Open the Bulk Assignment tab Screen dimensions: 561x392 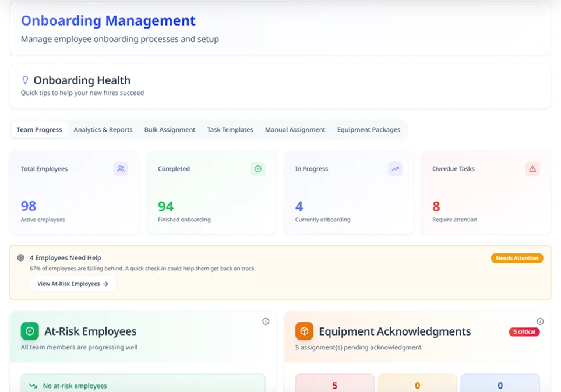click(170, 130)
